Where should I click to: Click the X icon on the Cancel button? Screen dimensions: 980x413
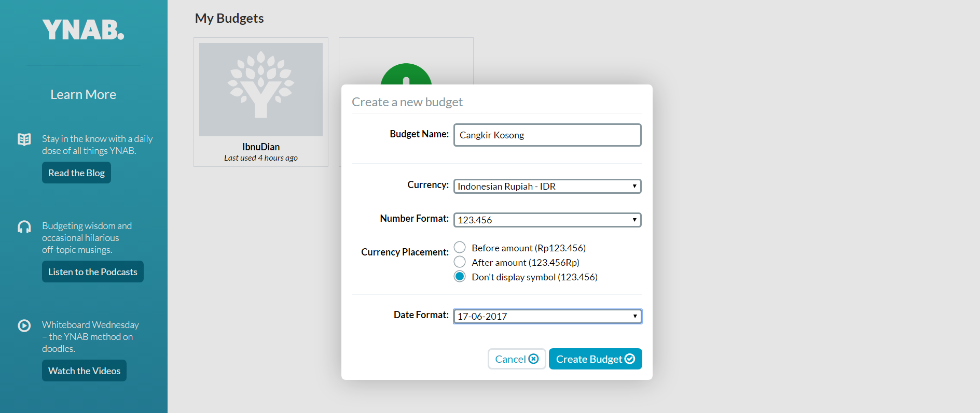[533, 359]
